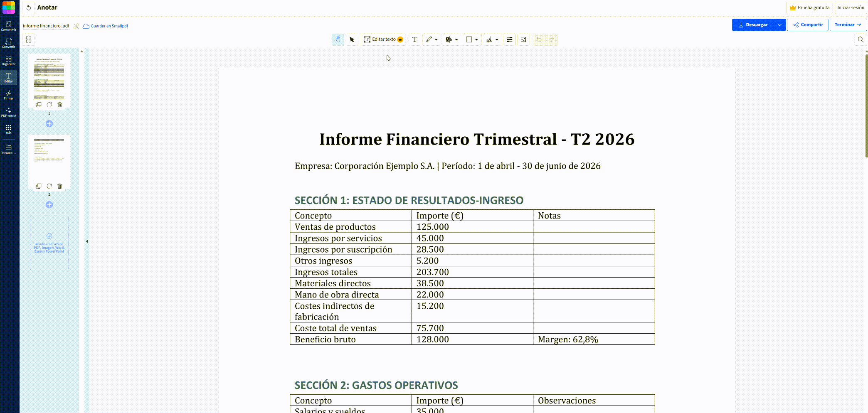Duplicate page 1 using copy icon
The width and height of the screenshot is (868, 413).
point(39,105)
